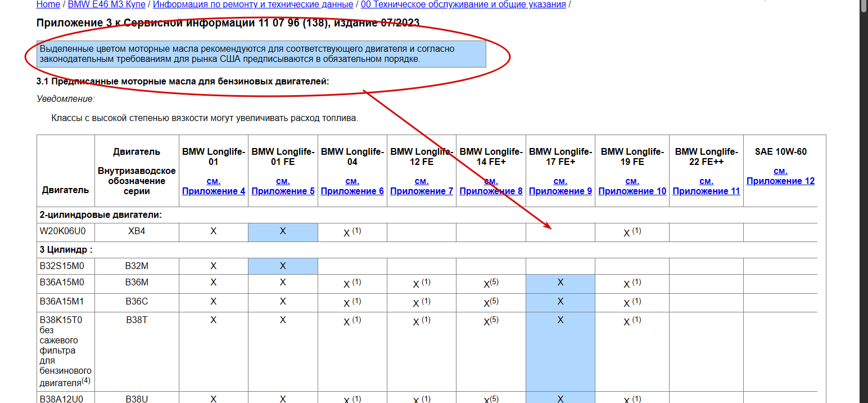Click Внутризаводское обозначение серии header cell
This screenshot has height=403, width=868.
(x=137, y=171)
